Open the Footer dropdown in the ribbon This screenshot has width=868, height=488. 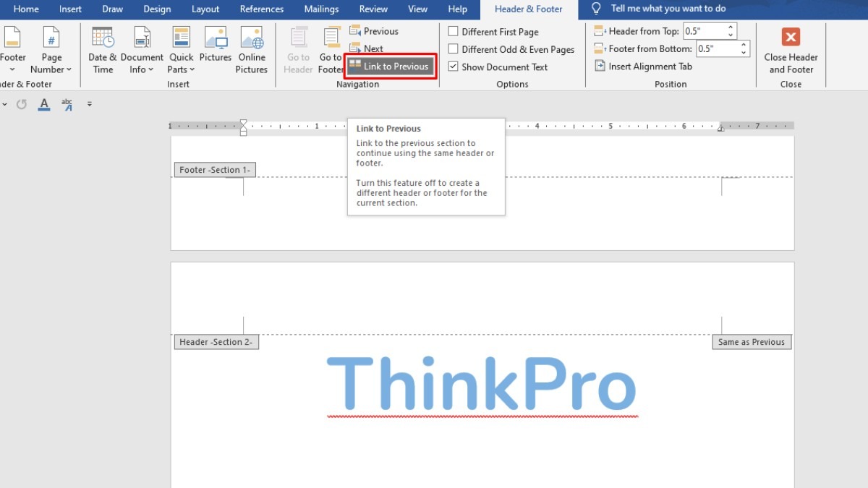point(12,51)
